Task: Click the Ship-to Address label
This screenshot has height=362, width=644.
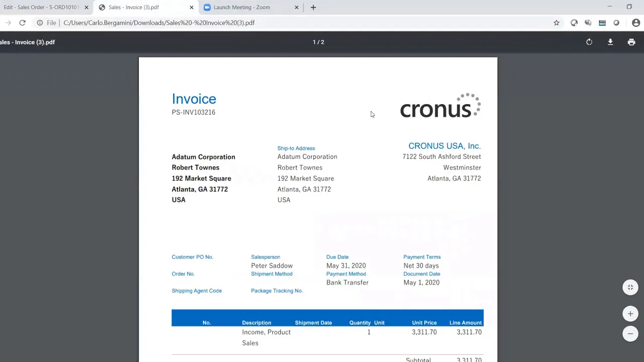Action: pyautogui.click(x=296, y=148)
